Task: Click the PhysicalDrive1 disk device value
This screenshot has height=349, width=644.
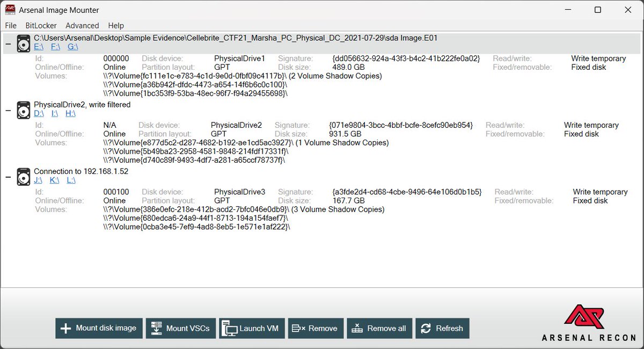Action: [x=240, y=59]
